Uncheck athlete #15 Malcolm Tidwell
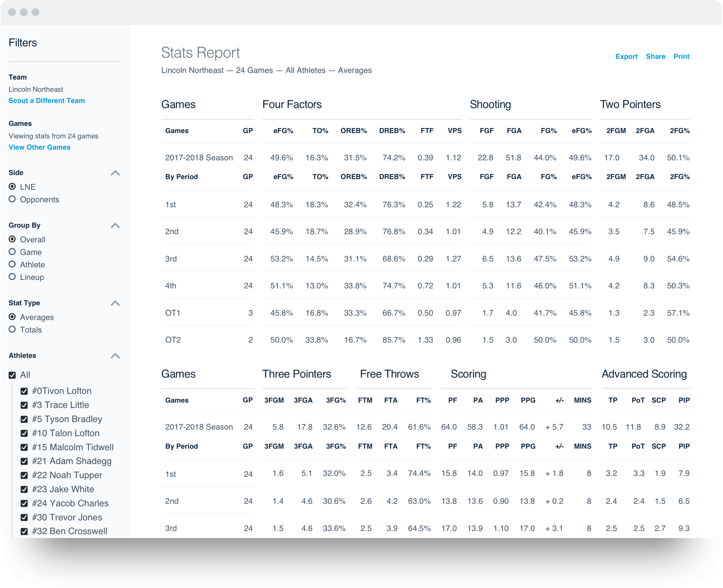This screenshot has width=723, height=588. [24, 447]
